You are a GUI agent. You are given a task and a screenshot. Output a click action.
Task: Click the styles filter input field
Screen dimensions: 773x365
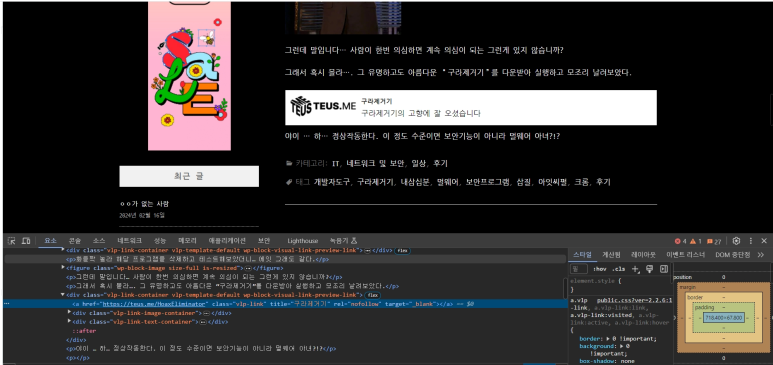coord(579,269)
